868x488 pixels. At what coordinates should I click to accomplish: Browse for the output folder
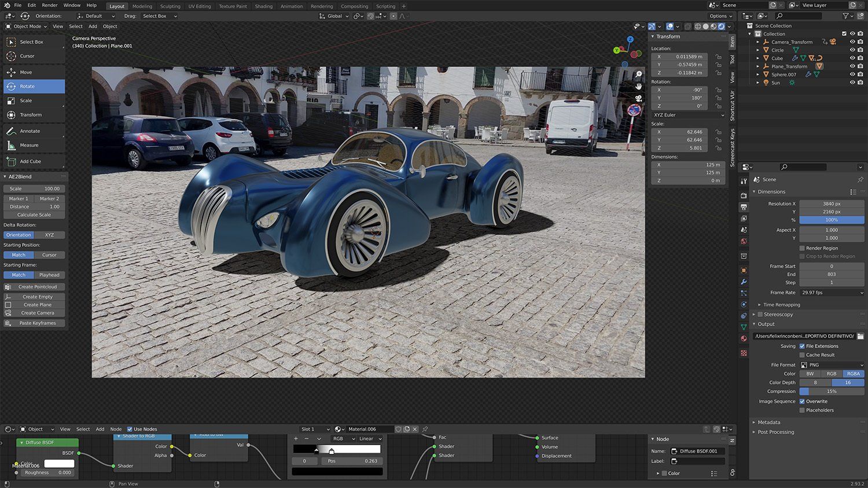pyautogui.click(x=860, y=336)
